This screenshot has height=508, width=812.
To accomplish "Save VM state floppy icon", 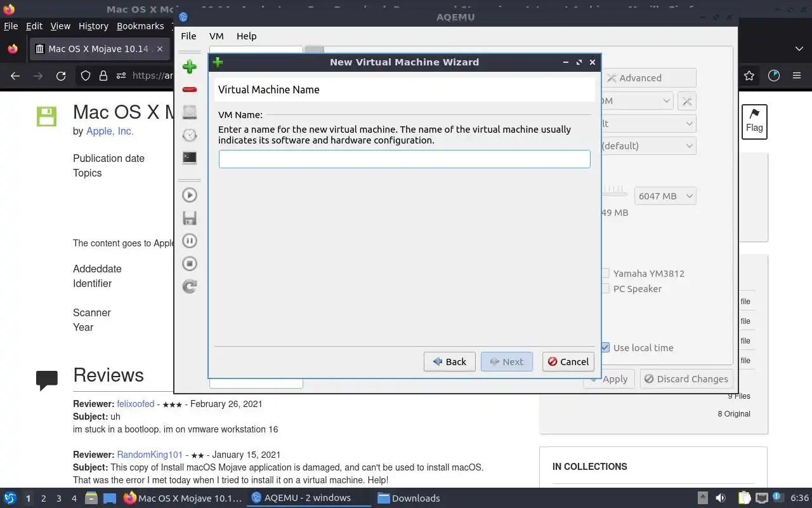I will (189, 218).
